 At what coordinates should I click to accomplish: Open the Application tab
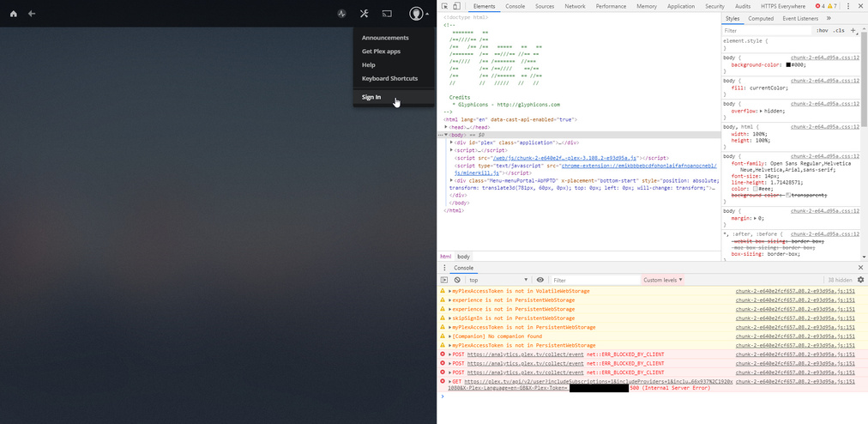click(x=681, y=6)
